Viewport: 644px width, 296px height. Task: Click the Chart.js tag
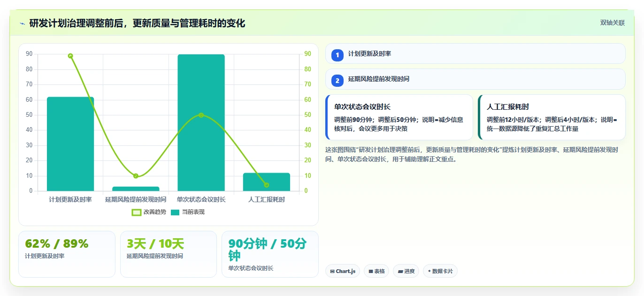[x=343, y=271]
